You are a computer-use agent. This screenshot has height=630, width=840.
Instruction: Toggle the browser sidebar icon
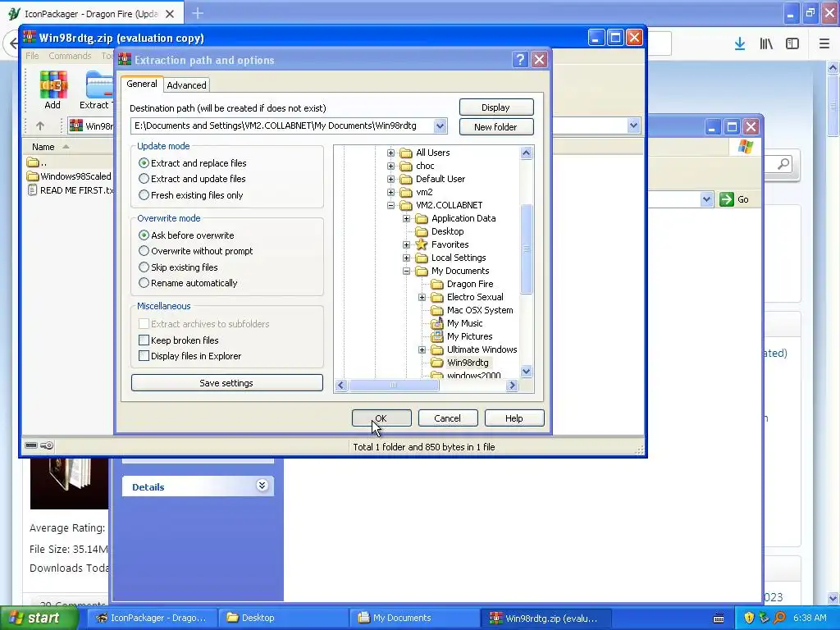click(792, 44)
